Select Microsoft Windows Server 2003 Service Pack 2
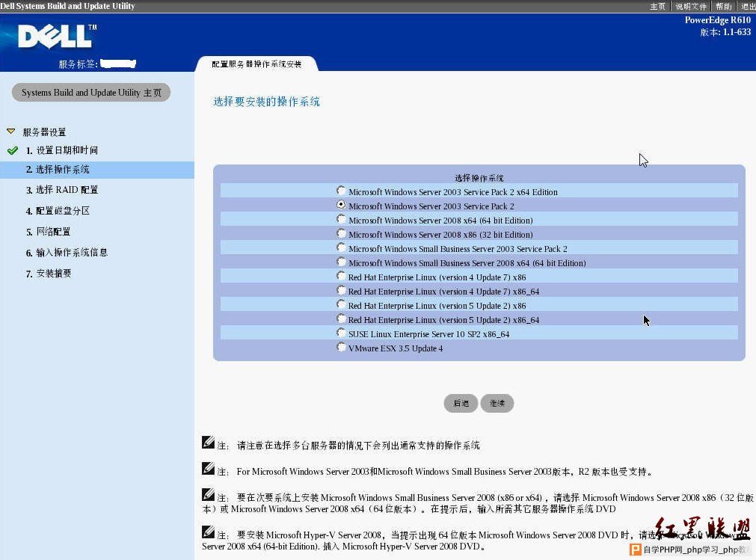This screenshot has height=560, width=756. pos(341,205)
